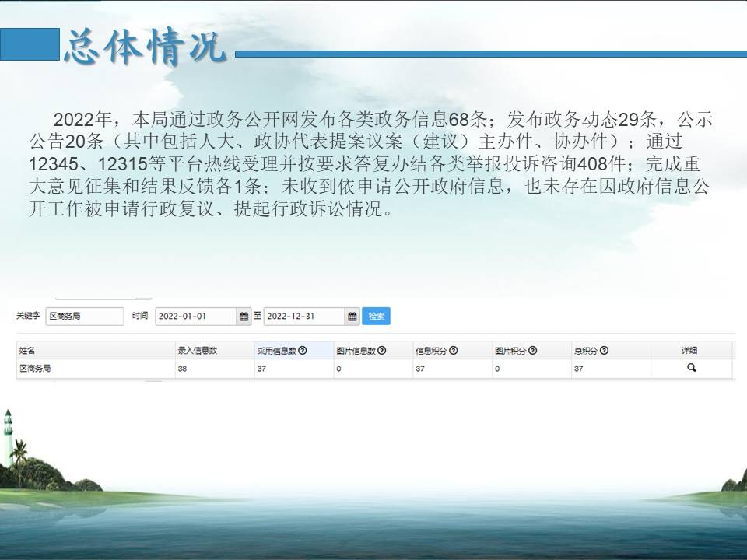Click the end date field 2022-12-31
Screen dimensions: 747x560
click(303, 317)
